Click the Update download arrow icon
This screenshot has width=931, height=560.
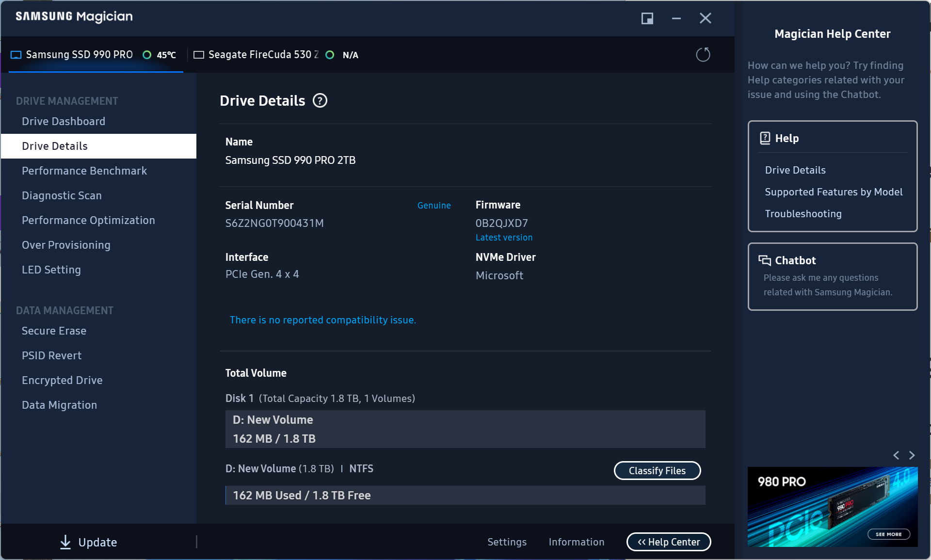pos(65,542)
